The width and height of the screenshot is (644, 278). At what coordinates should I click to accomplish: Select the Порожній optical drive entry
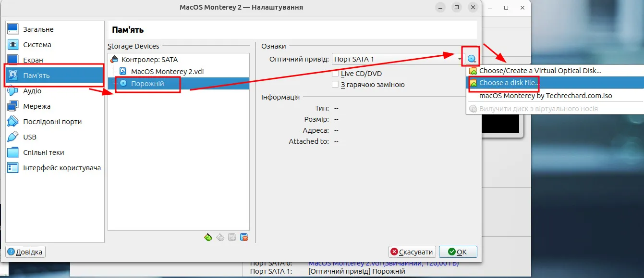(x=179, y=83)
